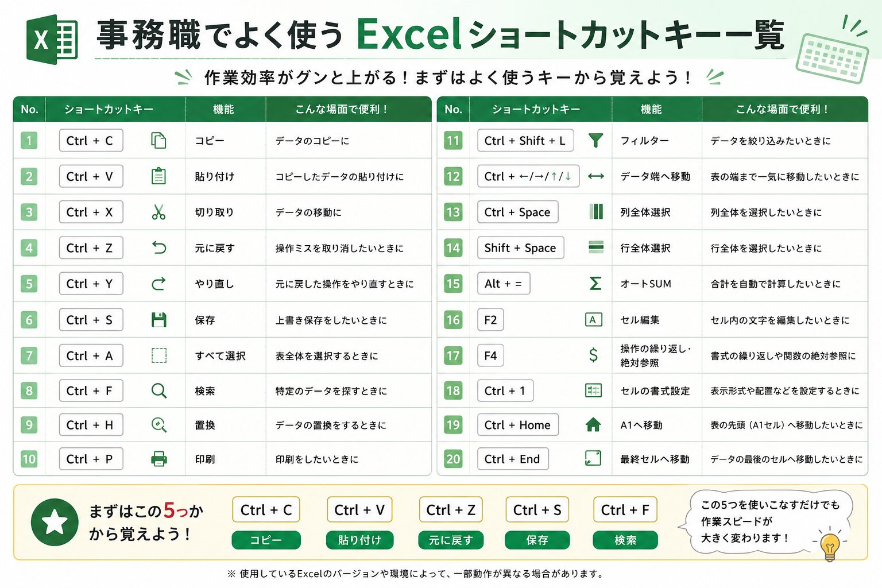Click the last-cell arrow icon in row 20
882x588 pixels.
pos(593,458)
